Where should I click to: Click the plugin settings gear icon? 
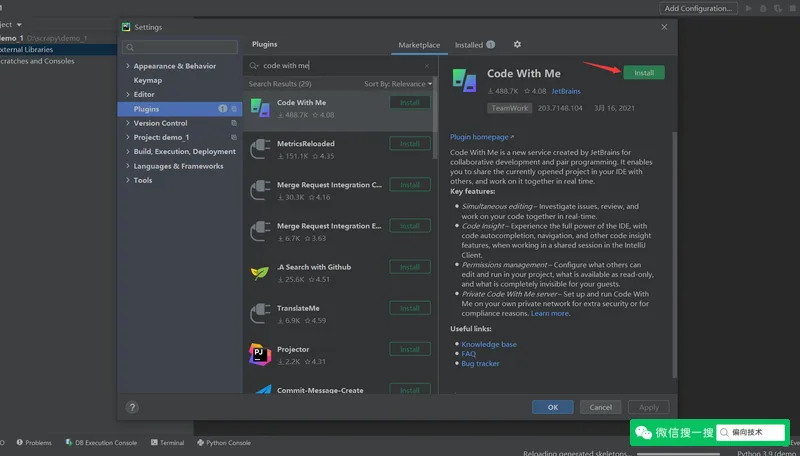click(x=517, y=44)
